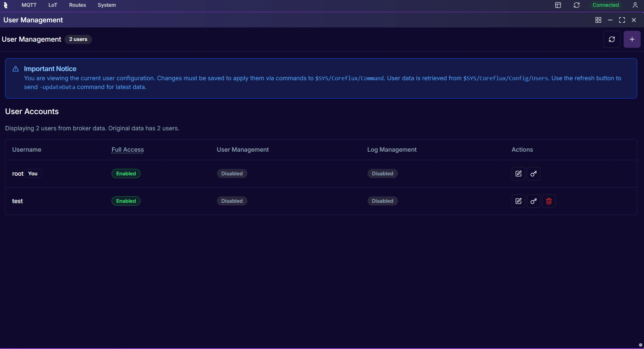Click the 2 users badge
The width and height of the screenshot is (644, 349).
point(78,39)
